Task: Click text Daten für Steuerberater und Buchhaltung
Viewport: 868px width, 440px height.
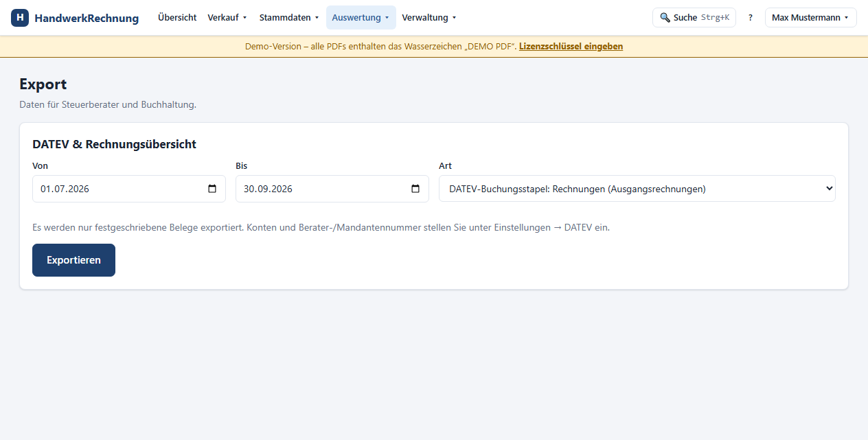Action: pos(108,105)
